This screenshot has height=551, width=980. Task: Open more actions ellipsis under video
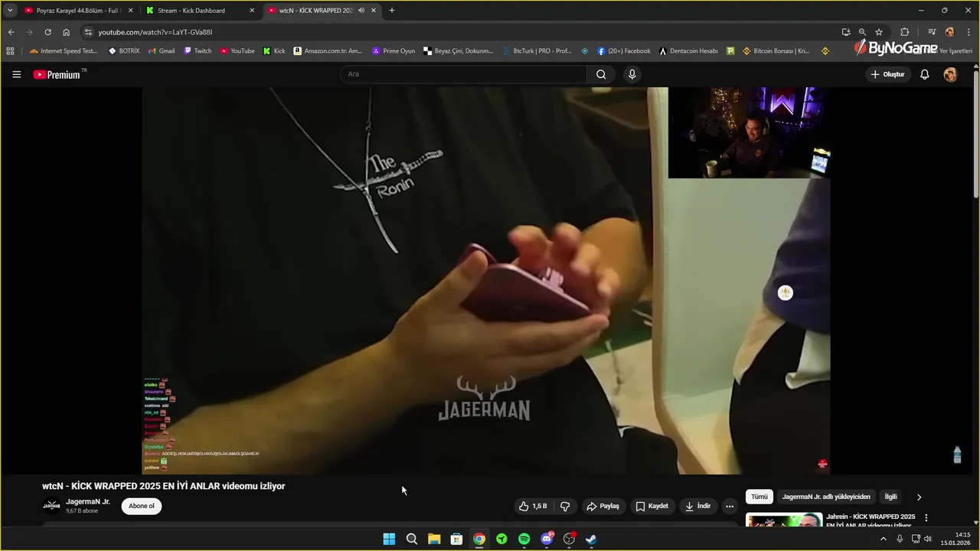pyautogui.click(x=729, y=506)
